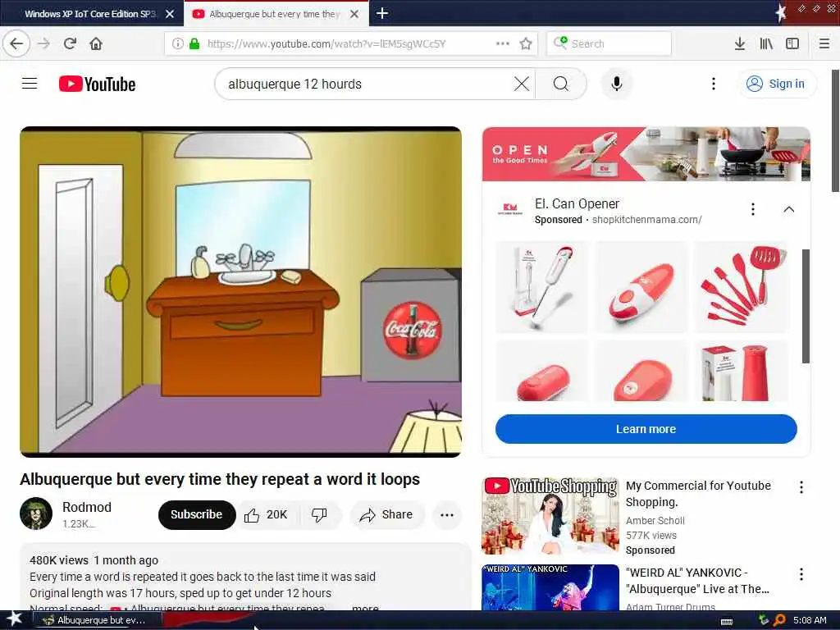Run search with magnifier button

click(x=561, y=84)
